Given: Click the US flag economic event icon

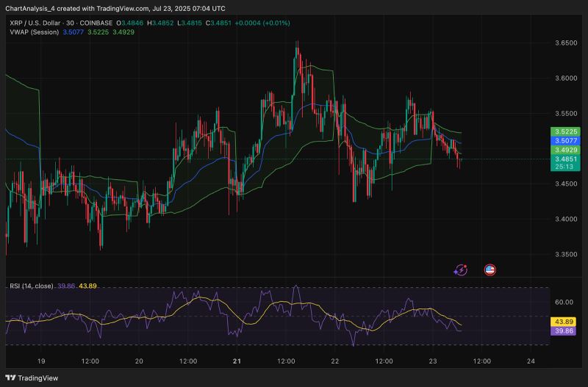Looking at the screenshot, I should coord(490,270).
